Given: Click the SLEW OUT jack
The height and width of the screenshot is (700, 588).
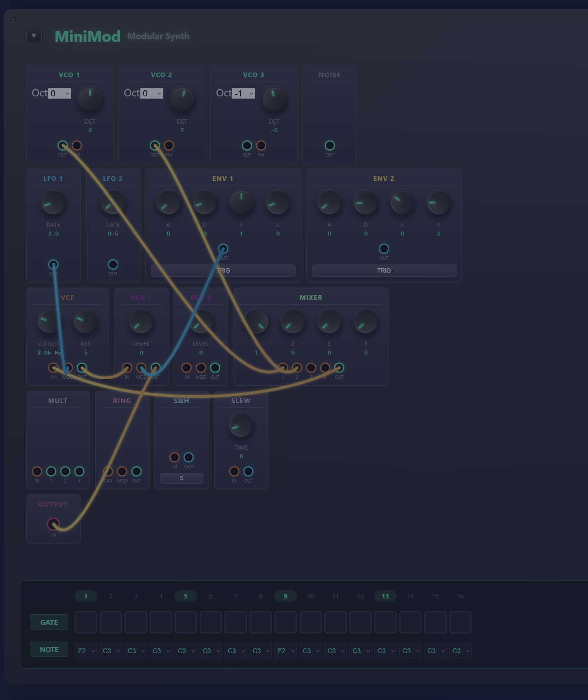Looking at the screenshot, I should [x=248, y=471].
